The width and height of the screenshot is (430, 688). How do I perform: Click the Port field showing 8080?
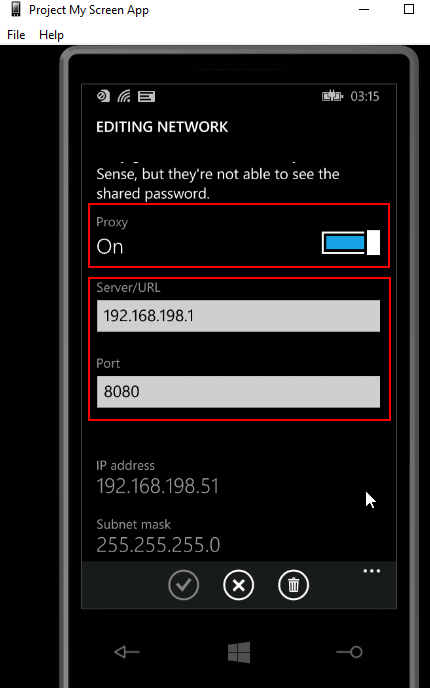pos(238,391)
